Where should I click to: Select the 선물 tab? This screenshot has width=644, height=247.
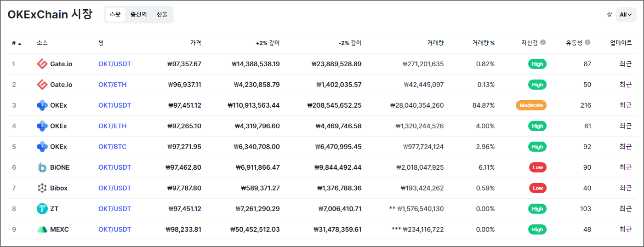tap(162, 15)
